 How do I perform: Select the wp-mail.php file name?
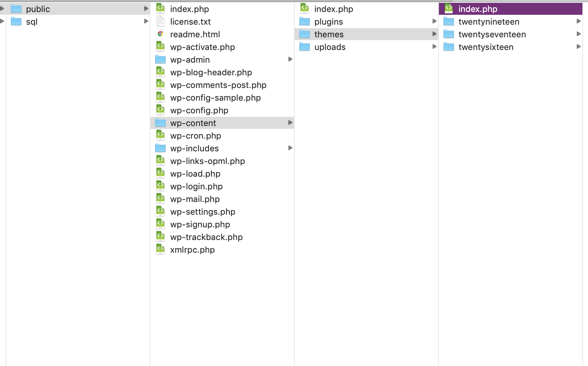(195, 199)
